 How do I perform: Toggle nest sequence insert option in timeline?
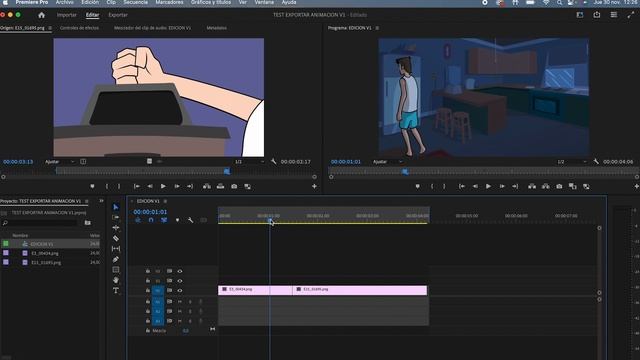tap(138, 220)
